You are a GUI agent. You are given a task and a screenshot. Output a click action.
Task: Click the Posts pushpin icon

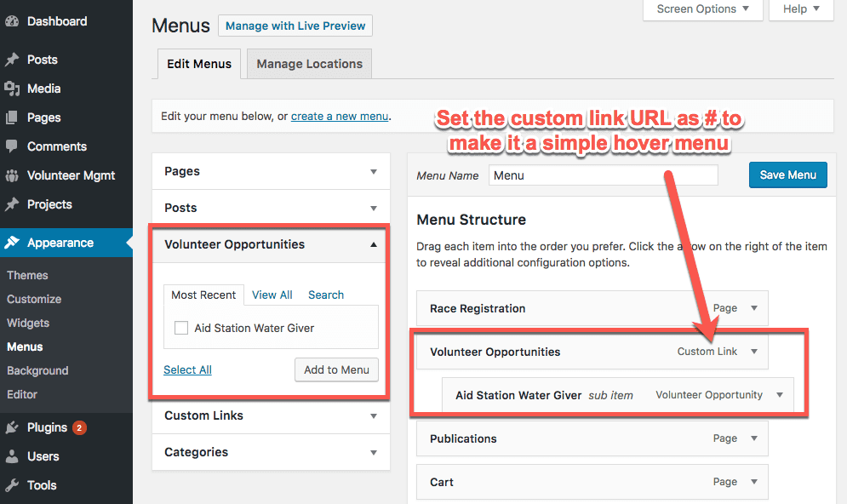(x=12, y=60)
